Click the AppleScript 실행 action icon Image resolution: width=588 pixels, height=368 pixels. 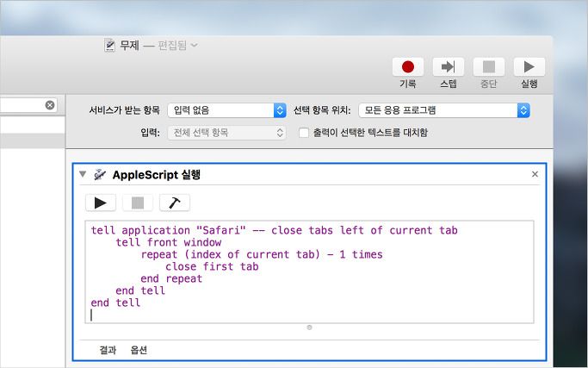99,175
